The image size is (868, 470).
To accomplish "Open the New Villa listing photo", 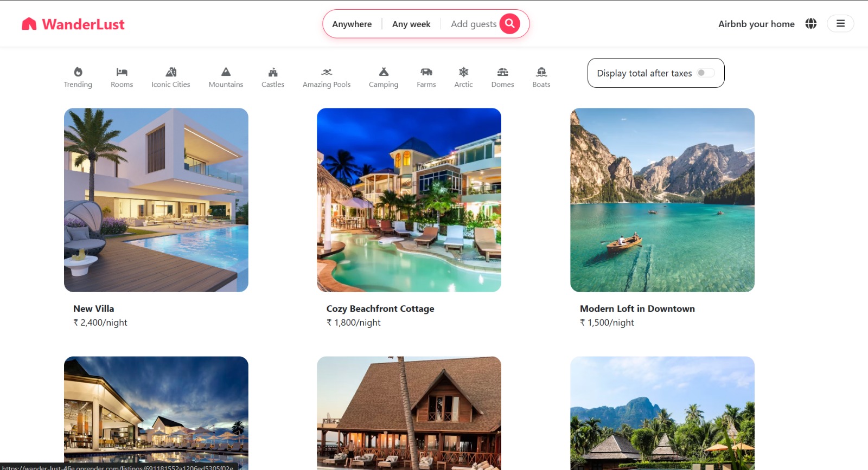I will click(x=156, y=200).
